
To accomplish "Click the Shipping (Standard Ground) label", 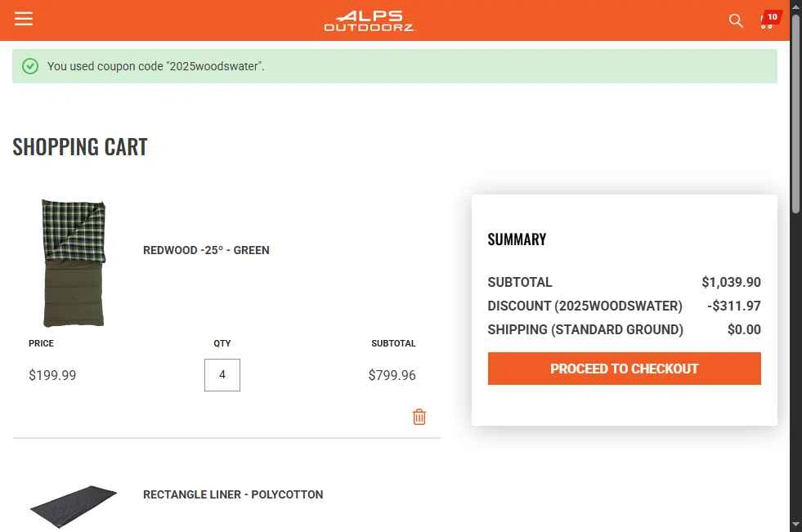I will pos(585,329).
